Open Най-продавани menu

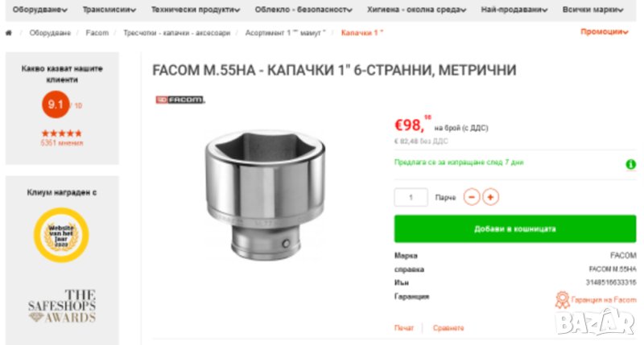point(514,10)
